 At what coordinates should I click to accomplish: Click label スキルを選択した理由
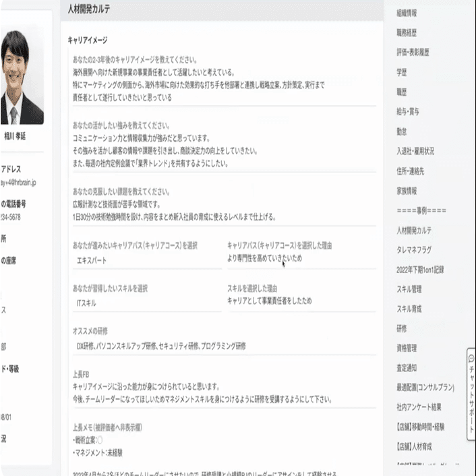(x=252, y=288)
